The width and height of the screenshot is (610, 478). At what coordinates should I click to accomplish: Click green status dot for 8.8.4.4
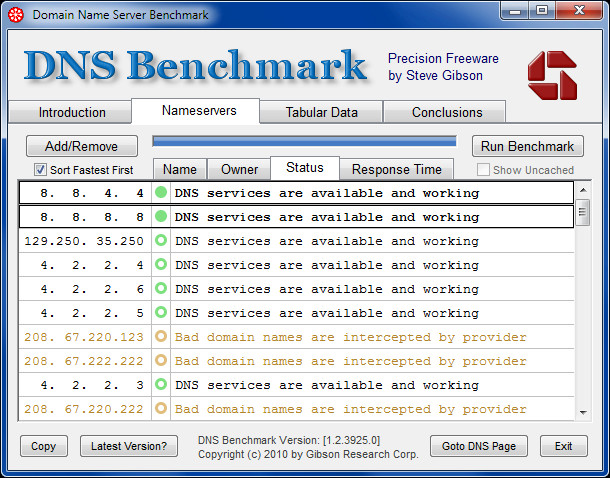161,192
